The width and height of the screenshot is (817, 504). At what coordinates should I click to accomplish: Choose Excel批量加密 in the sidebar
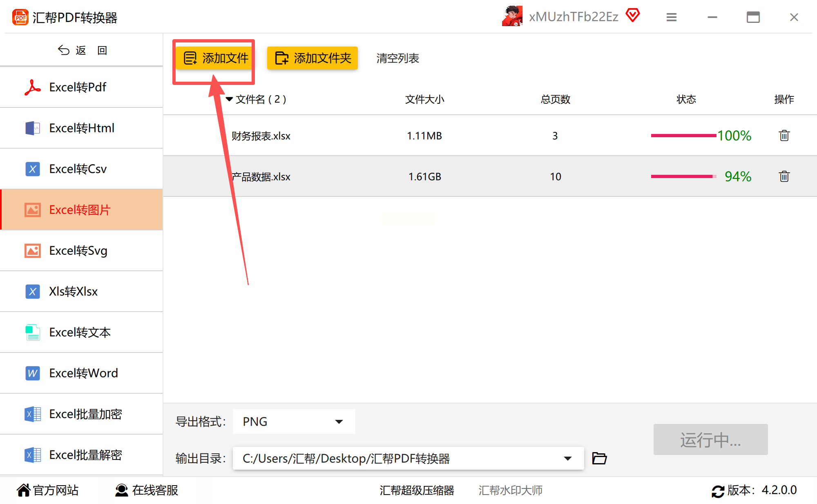point(85,414)
